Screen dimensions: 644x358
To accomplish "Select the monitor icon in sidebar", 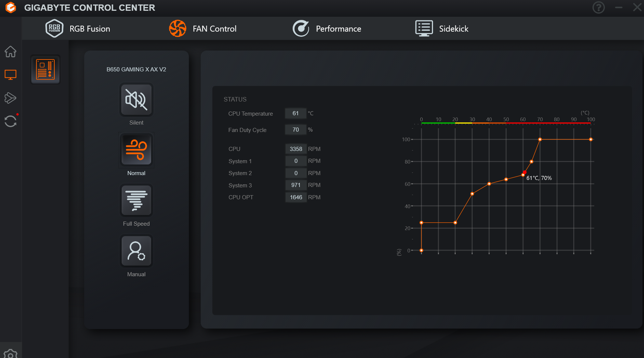I will (10, 75).
